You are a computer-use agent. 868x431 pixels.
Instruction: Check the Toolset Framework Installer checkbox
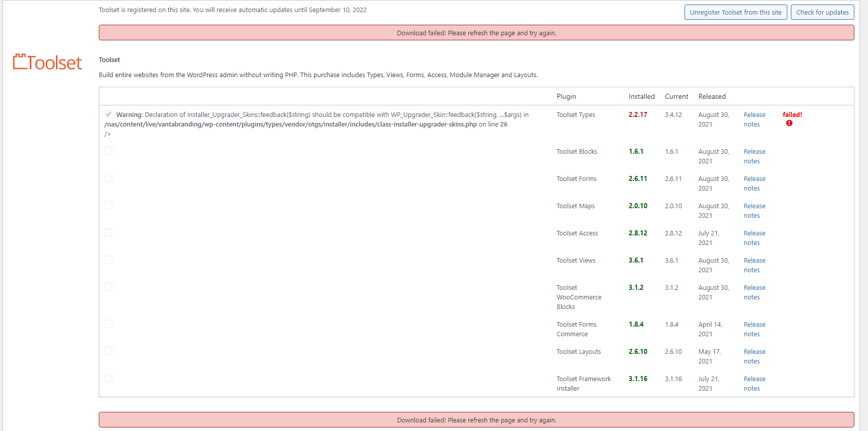(108, 378)
